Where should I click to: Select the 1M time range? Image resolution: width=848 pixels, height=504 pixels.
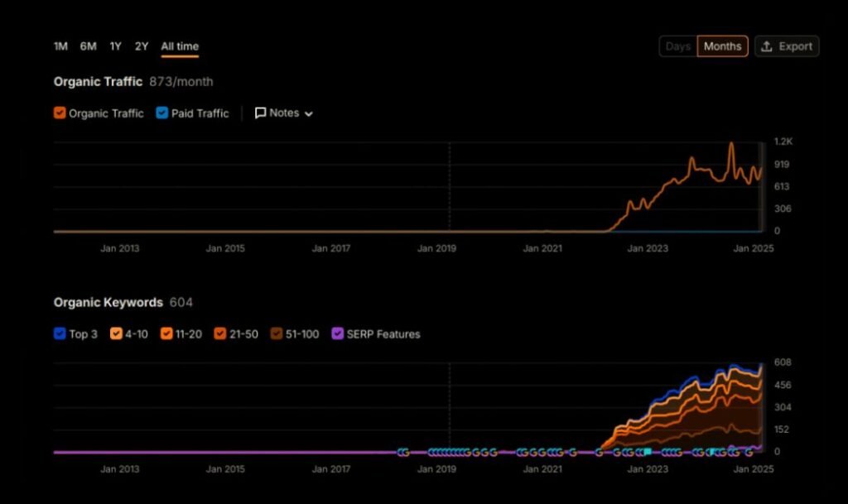[x=60, y=46]
